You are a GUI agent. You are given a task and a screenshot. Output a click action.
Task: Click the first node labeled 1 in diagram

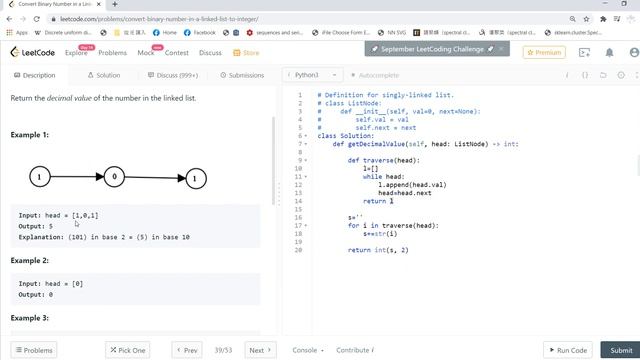40,177
